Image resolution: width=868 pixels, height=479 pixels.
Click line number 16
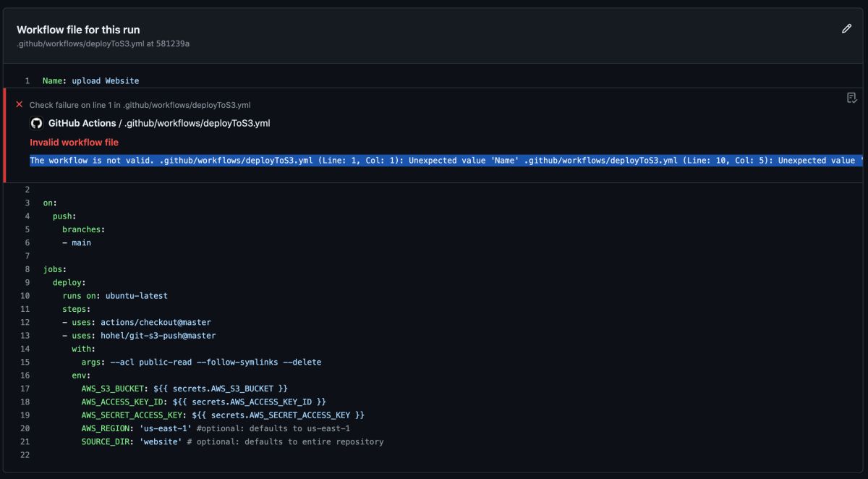pos(25,376)
